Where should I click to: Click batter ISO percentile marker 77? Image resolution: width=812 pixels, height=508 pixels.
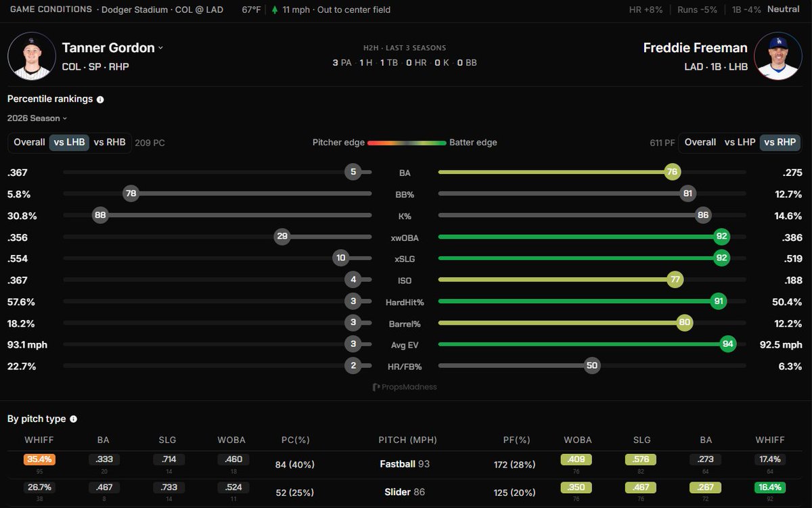tap(675, 280)
